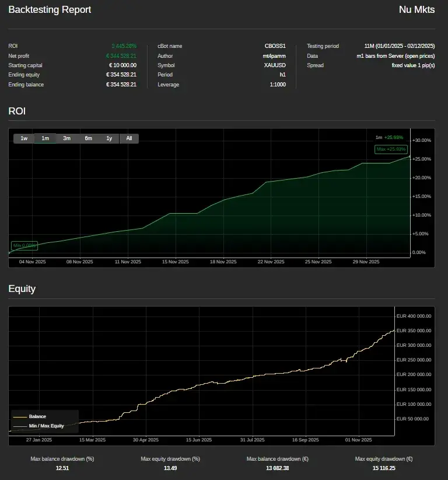The width and height of the screenshot is (448, 480).
Task: Toggle Min / Max Equity legend entry
Action: tap(46, 426)
